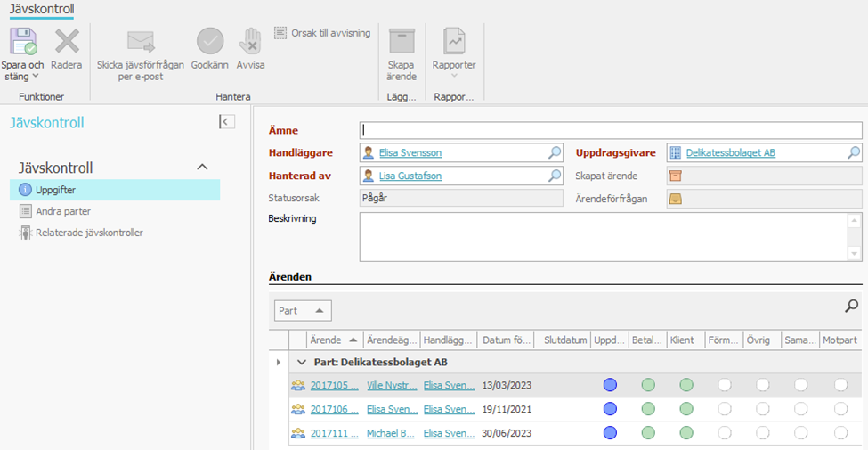Toggle Förmån circle for first ärende row

pyautogui.click(x=724, y=385)
